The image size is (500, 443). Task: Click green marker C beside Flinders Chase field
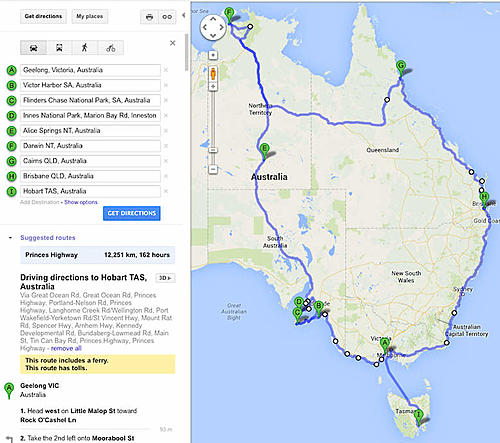(11, 101)
